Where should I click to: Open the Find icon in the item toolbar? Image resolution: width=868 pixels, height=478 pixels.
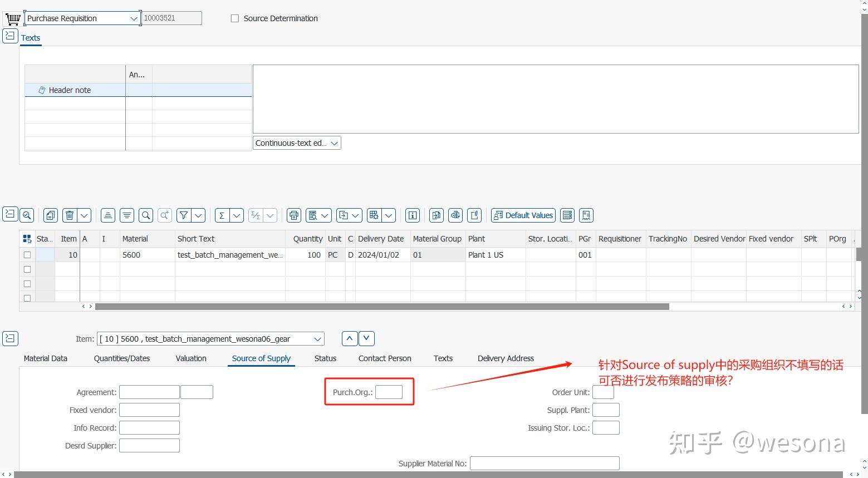coord(145,215)
